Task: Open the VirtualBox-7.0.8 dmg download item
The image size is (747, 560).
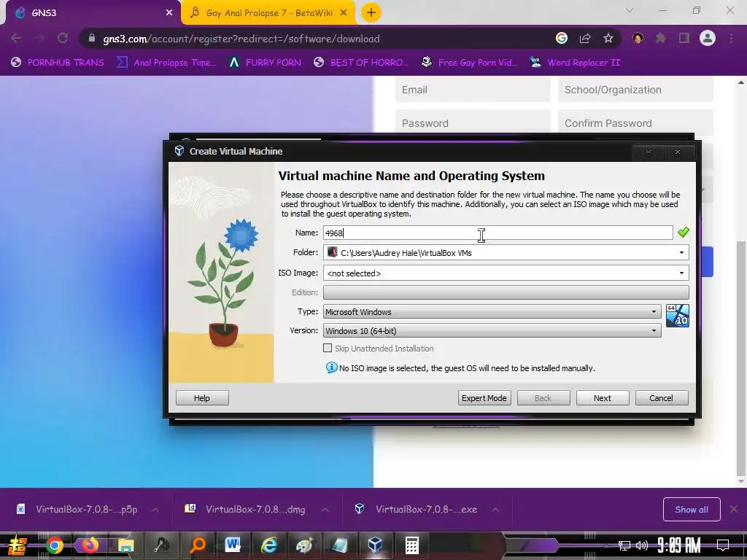Action: tap(246, 510)
